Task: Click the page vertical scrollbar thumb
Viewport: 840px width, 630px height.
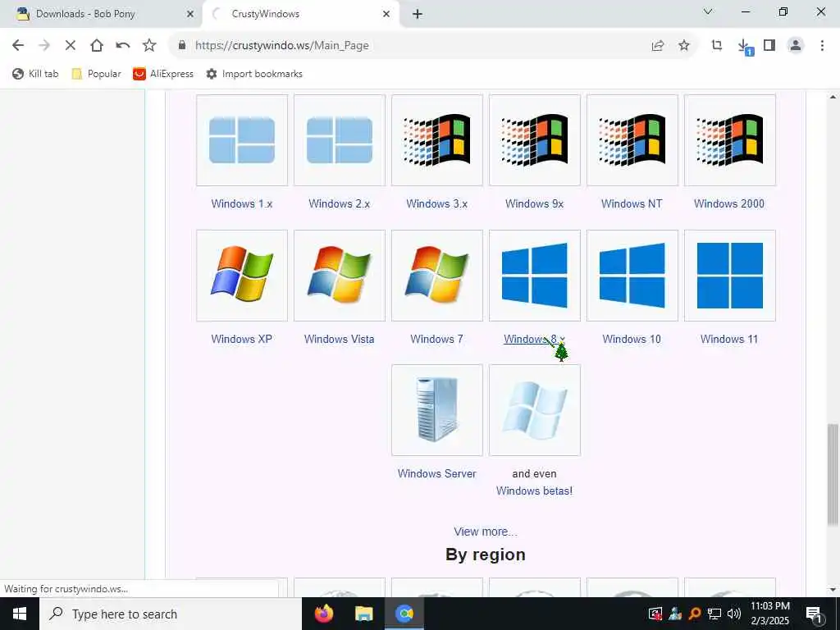Action: pos(833,474)
